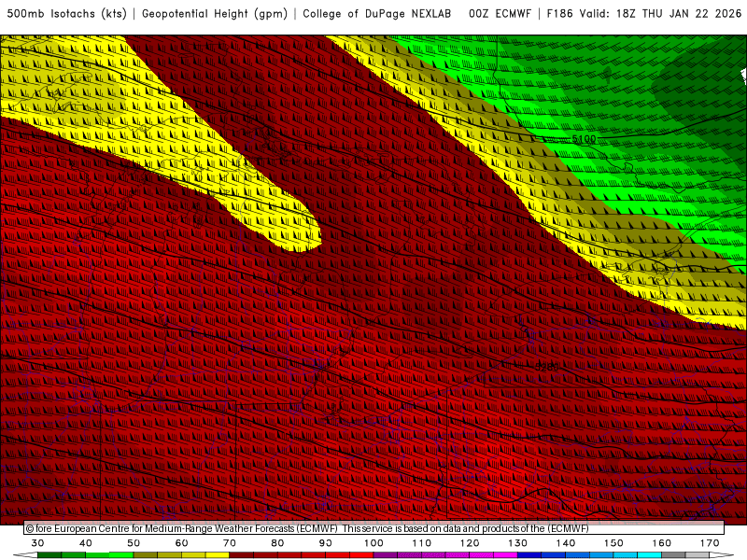This screenshot has width=747, height=560.
Task: Click the bright red legend swatch before 100
Action: click(x=361, y=554)
